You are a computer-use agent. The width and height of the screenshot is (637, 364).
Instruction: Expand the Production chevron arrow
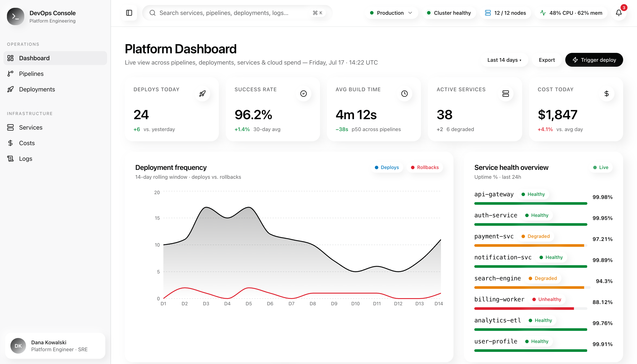pos(410,13)
